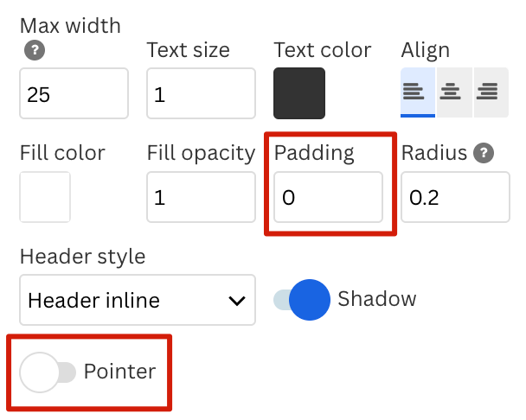Open the Header style dropdown
The width and height of the screenshot is (526, 420).
pyautogui.click(x=137, y=301)
